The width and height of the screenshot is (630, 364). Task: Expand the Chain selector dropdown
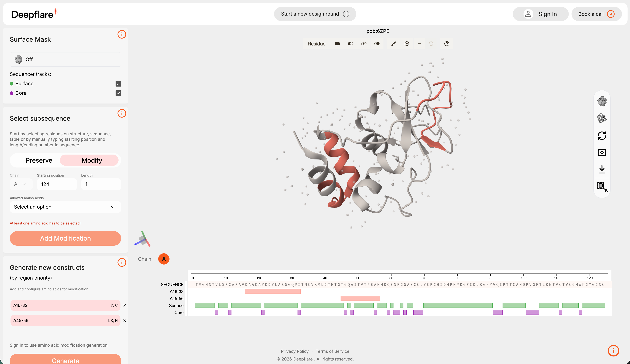click(x=21, y=184)
